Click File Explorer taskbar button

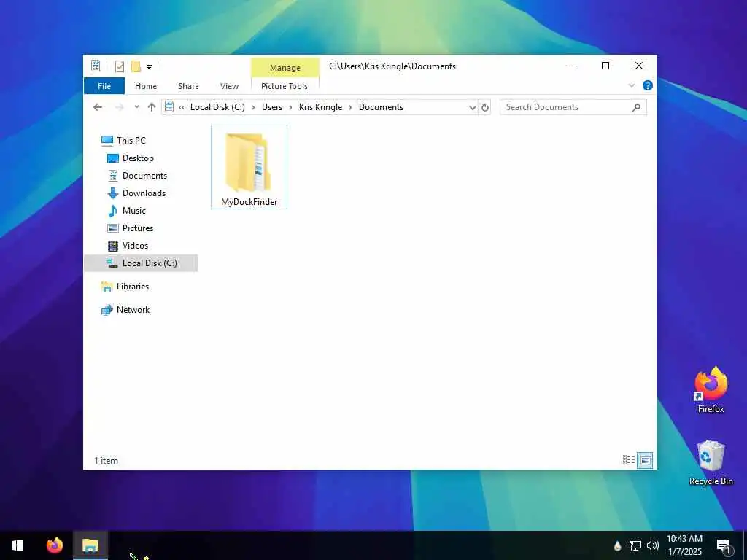pos(90,545)
